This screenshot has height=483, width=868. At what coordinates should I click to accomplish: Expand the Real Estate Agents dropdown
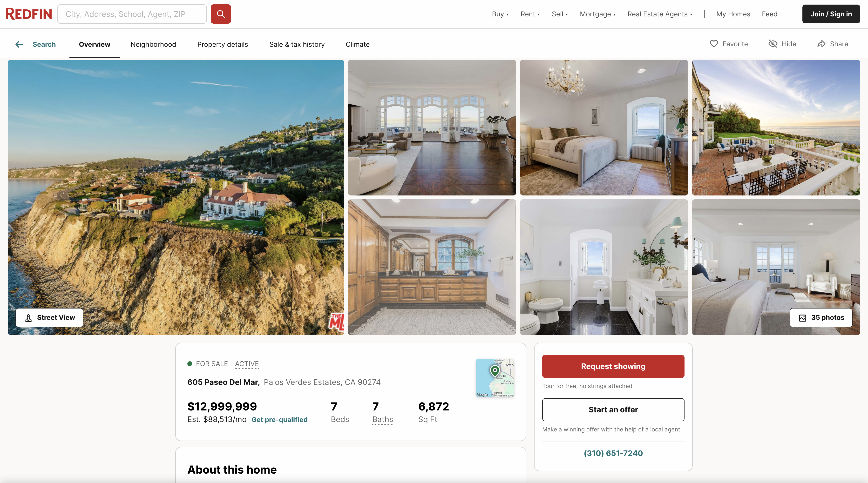click(660, 14)
